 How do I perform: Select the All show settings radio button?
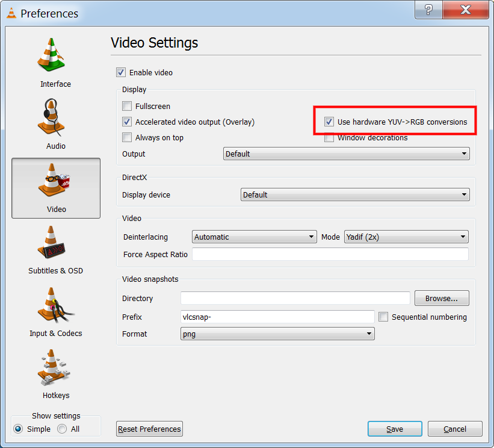point(62,429)
